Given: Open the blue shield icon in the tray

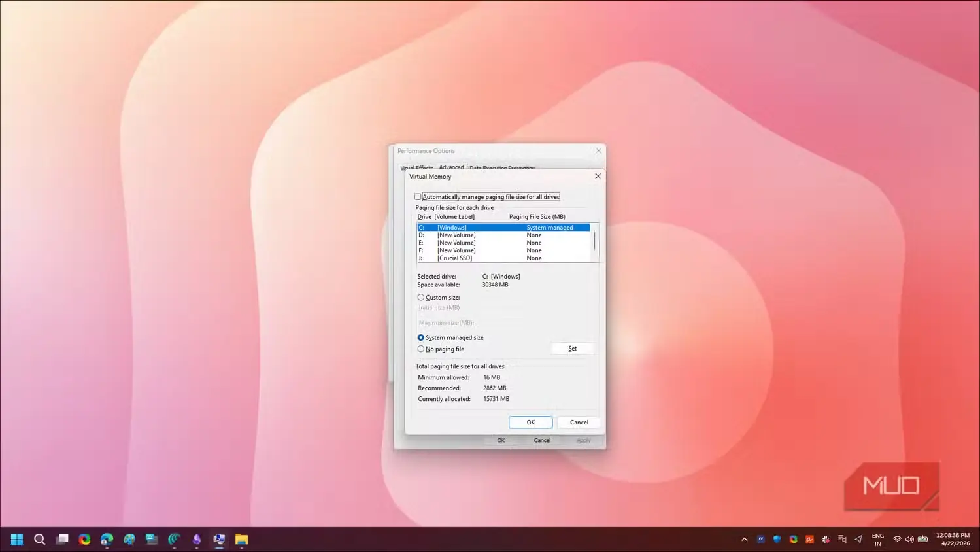Looking at the screenshot, I should tap(777, 540).
